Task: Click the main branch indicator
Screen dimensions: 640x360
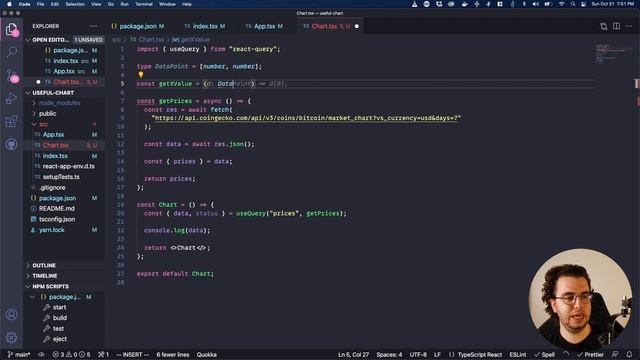Action: [19, 355]
